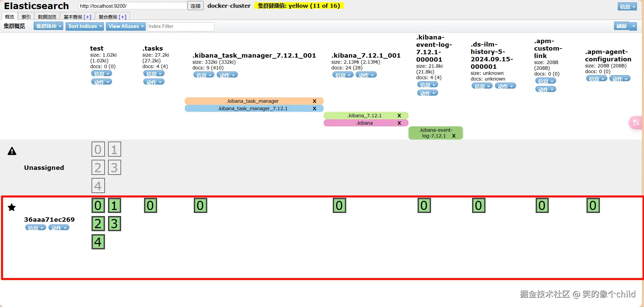Image resolution: width=644 pixels, height=307 pixels.
Task: Go to the 基本查询 tab
Action: click(73, 17)
